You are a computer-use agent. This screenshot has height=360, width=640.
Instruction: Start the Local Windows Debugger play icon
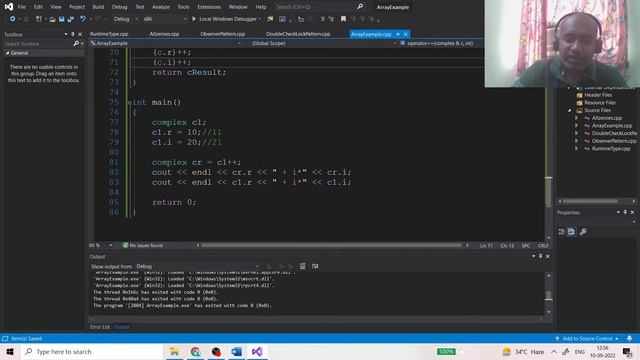point(194,19)
